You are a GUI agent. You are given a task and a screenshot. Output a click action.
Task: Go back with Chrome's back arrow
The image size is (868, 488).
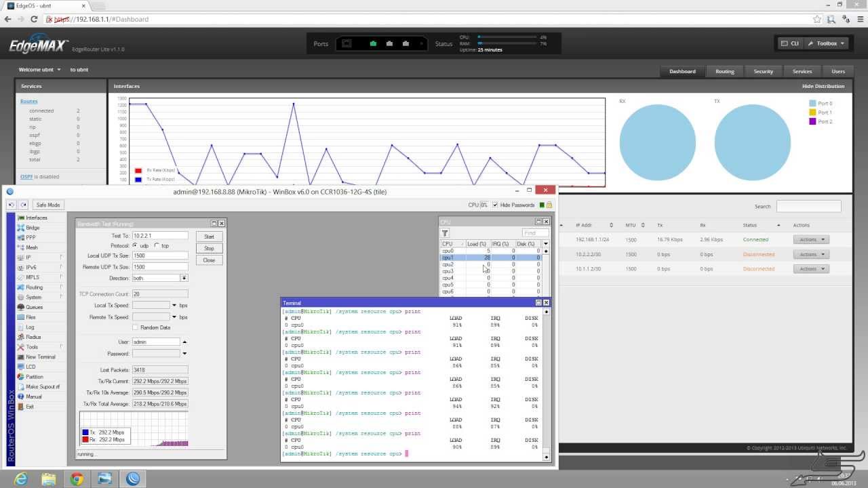pyautogui.click(x=8, y=19)
